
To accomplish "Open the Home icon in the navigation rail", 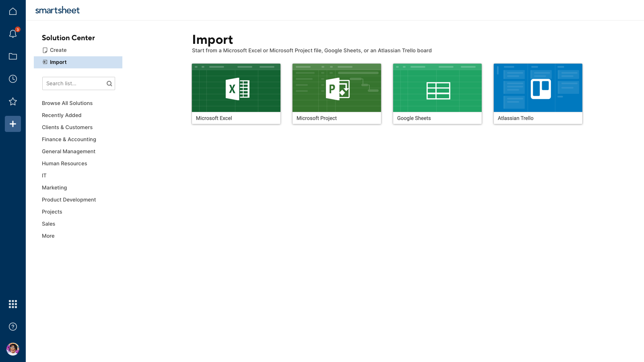I will 12,11.
